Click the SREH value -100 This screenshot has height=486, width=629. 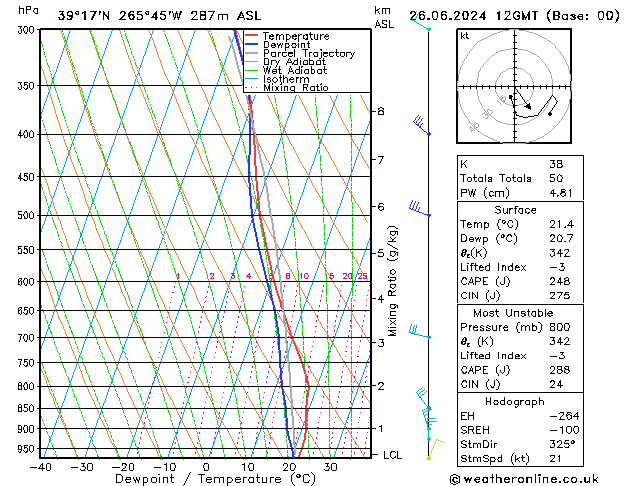(564, 430)
